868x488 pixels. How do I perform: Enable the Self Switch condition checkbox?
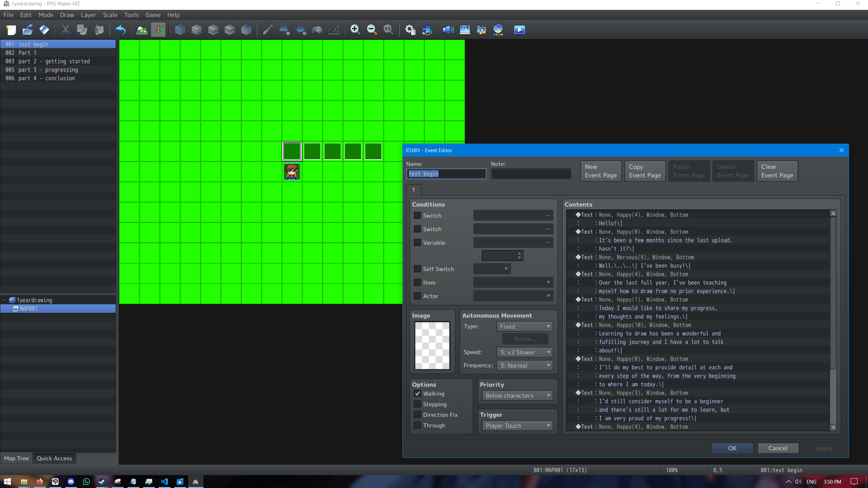(417, 269)
